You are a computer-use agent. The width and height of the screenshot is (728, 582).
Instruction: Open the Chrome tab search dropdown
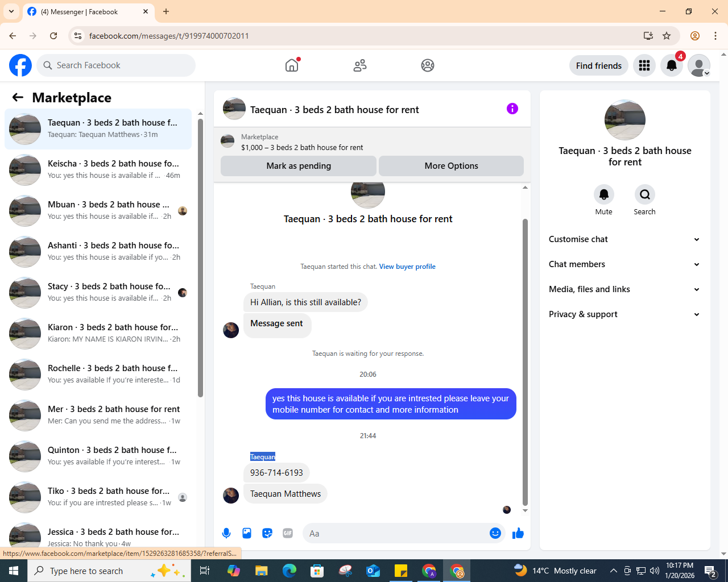pyautogui.click(x=11, y=11)
